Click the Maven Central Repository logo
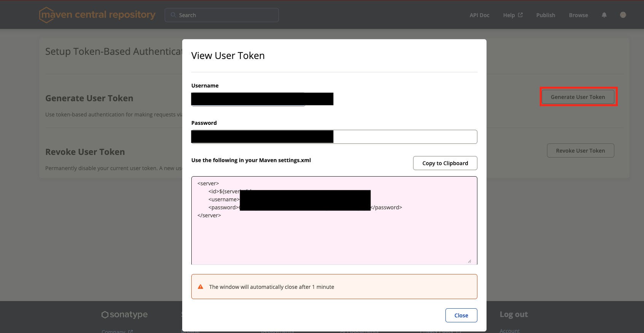Image resolution: width=644 pixels, height=333 pixels. click(97, 15)
